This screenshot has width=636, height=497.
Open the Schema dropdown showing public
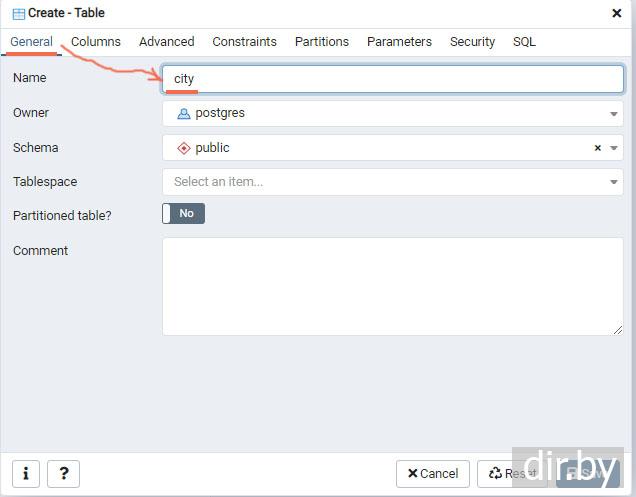[392, 148]
